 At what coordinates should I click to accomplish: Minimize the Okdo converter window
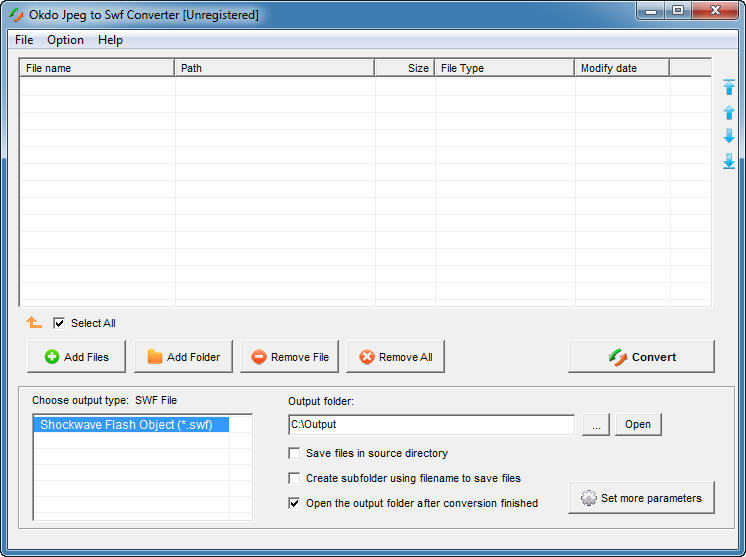(651, 10)
